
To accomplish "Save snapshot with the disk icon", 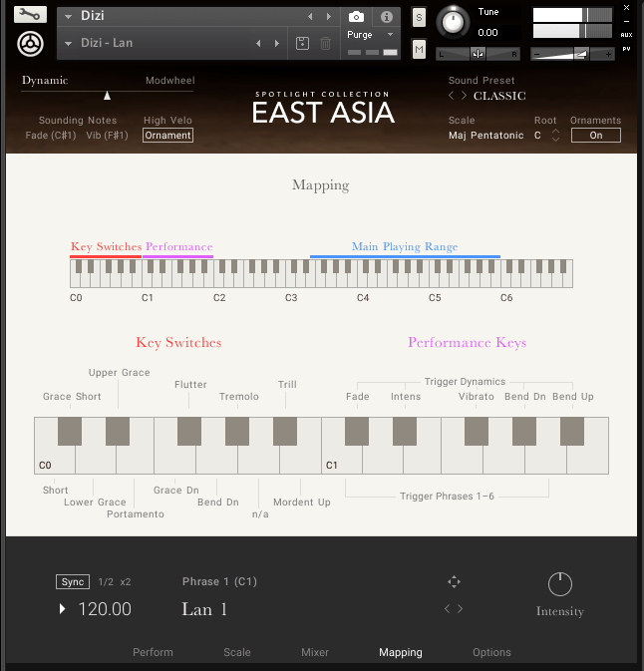I will click(302, 43).
